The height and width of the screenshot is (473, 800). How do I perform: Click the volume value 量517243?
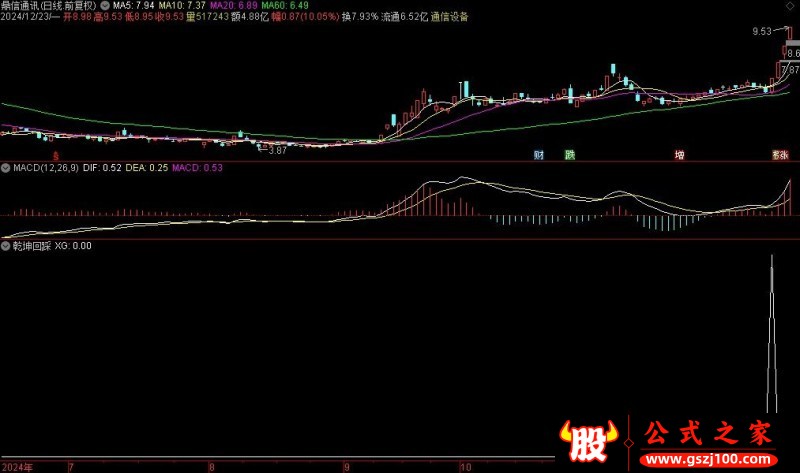[207, 17]
